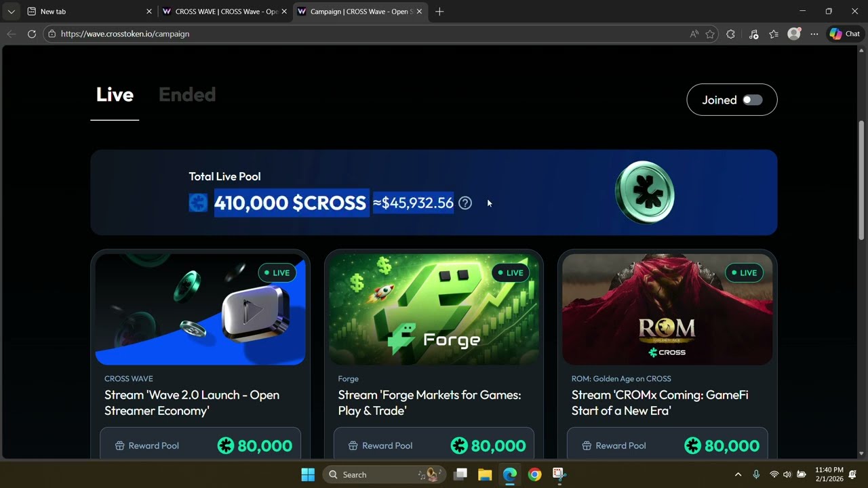Click the Microsoft Edge taskbar icon

pyautogui.click(x=510, y=474)
